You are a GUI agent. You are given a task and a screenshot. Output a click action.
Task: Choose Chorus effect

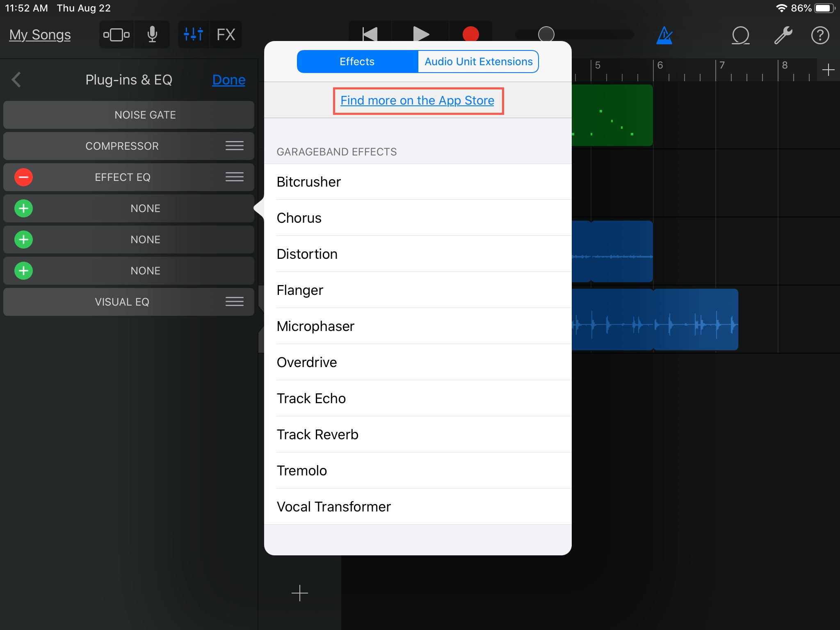(418, 218)
